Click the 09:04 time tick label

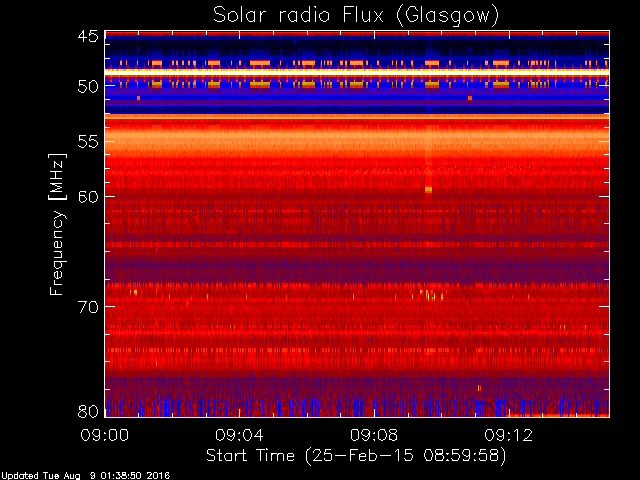(x=239, y=435)
